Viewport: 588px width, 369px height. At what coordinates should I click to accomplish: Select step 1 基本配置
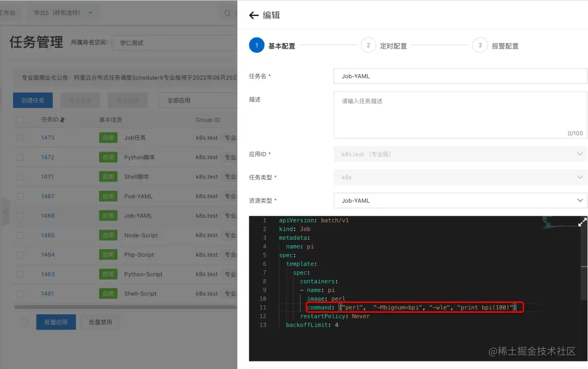click(272, 46)
